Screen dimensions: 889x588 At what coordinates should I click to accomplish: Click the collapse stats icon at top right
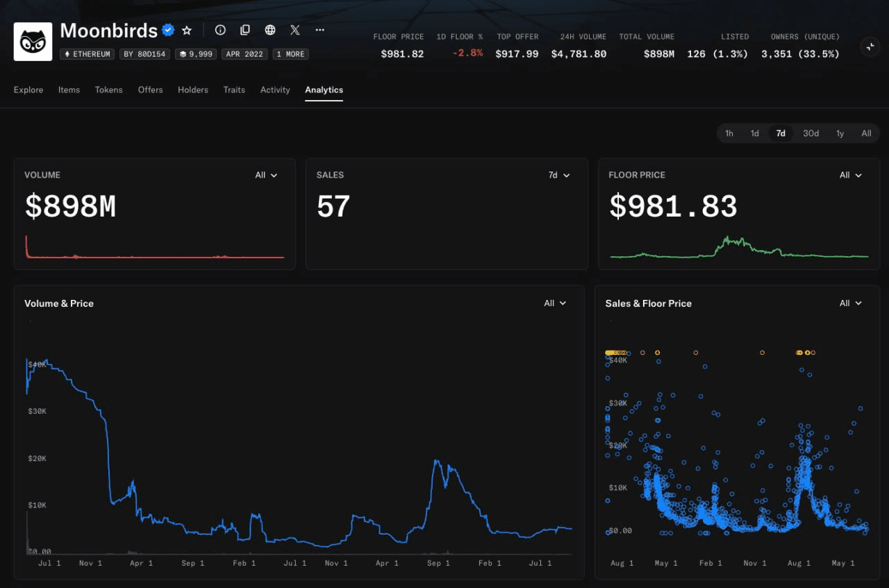[870, 47]
